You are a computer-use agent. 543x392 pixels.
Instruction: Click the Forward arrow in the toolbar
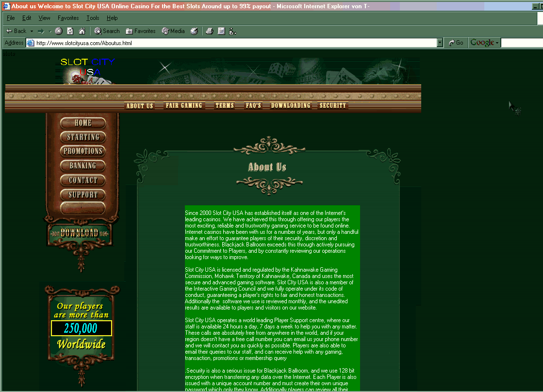(x=41, y=31)
